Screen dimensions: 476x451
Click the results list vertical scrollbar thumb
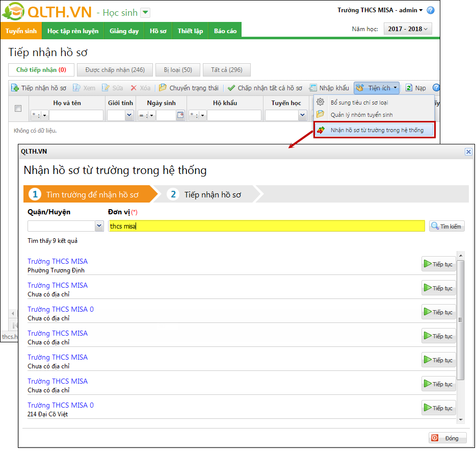(x=461, y=320)
